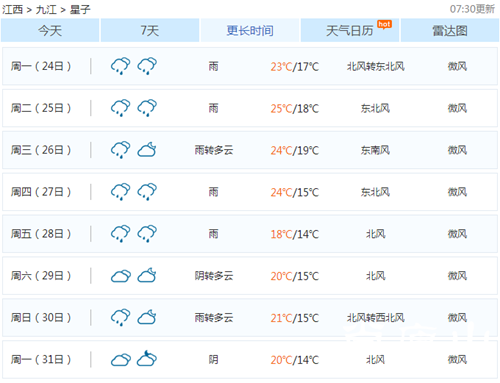Click first rain icon for 周一（24日）
Viewport: 500px width, 383px height.
coord(120,66)
